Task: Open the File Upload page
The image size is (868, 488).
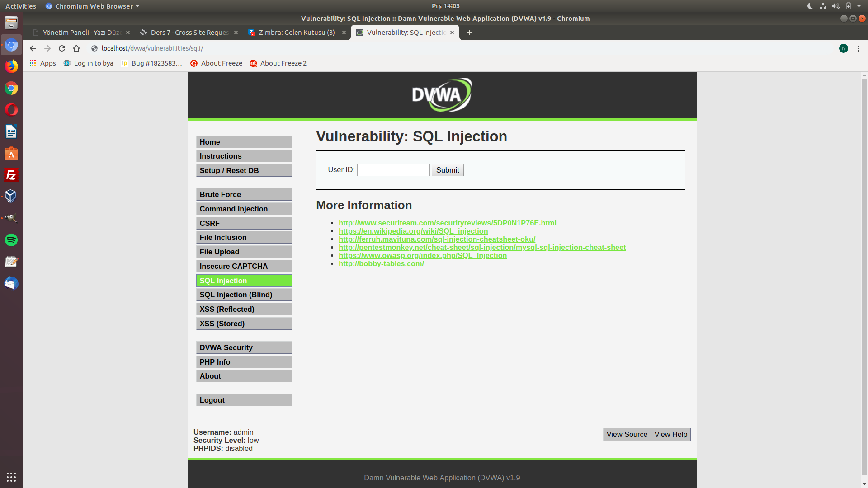Action: [x=244, y=252]
